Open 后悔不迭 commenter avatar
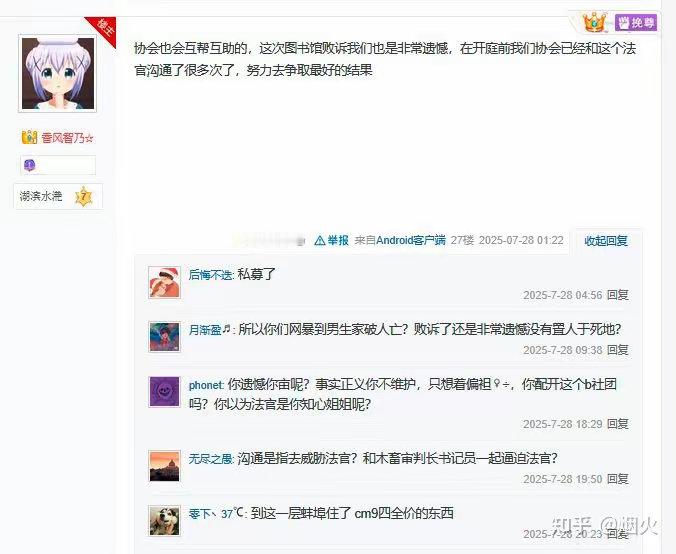 point(164,282)
